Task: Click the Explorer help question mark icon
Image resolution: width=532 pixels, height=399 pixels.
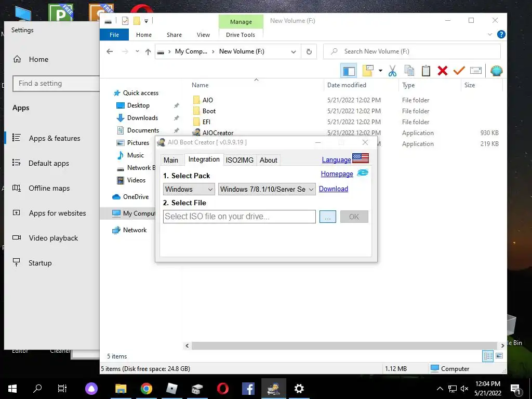Action: (x=501, y=34)
